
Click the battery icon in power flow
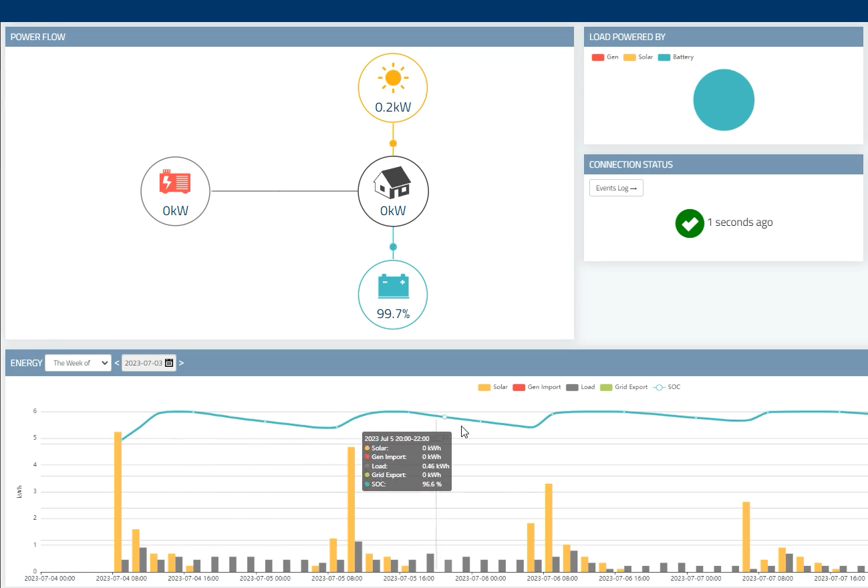click(393, 286)
